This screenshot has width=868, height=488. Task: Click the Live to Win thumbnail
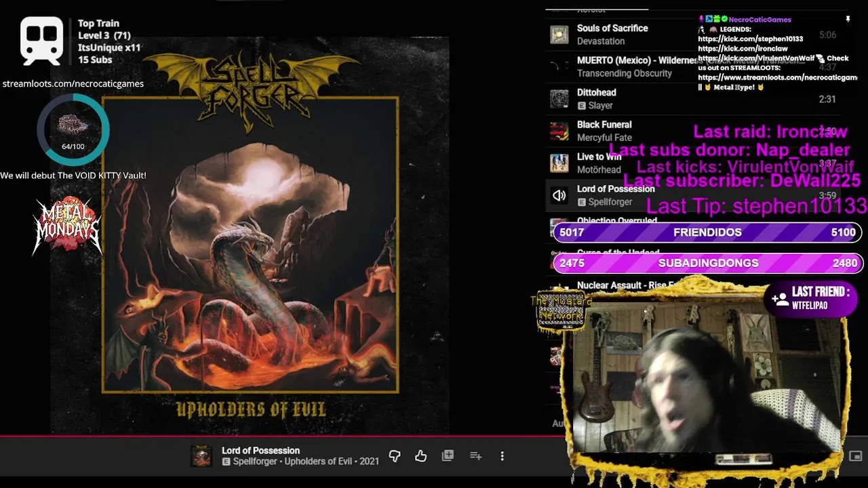pos(559,163)
